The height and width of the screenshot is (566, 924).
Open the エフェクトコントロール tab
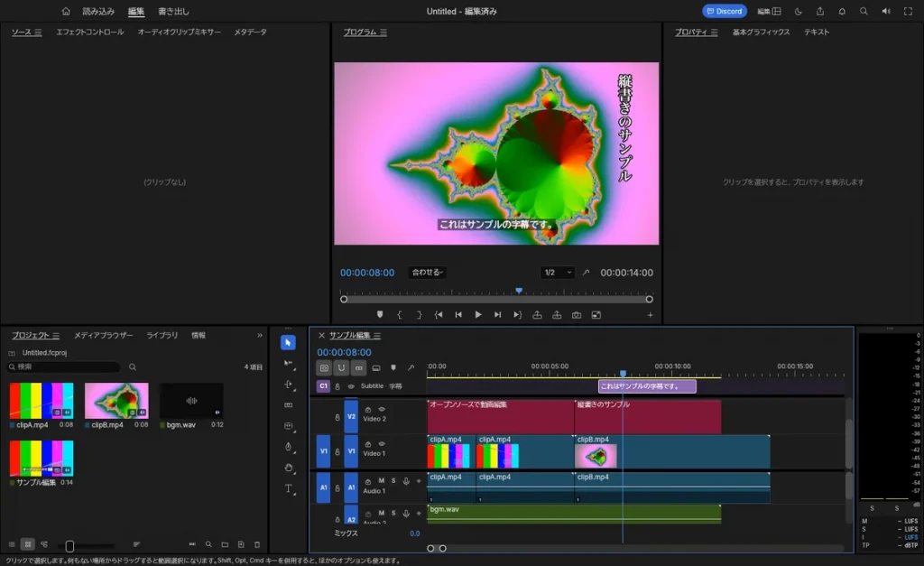click(90, 32)
